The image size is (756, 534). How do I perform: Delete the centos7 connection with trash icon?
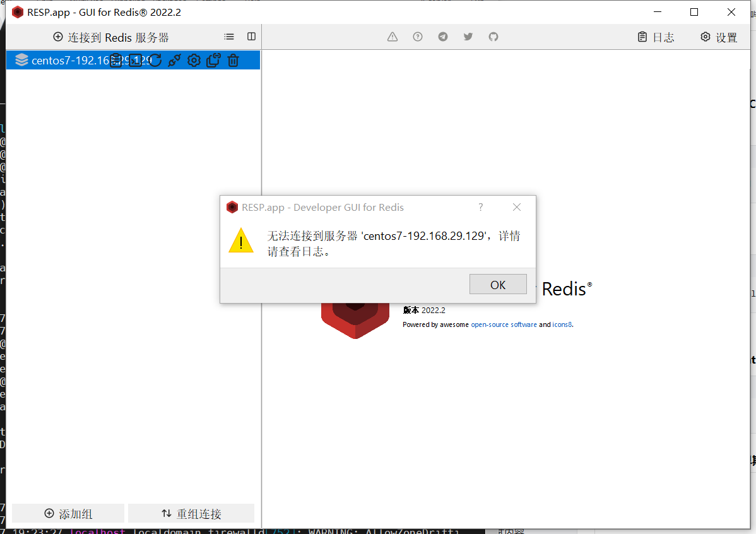pos(233,61)
